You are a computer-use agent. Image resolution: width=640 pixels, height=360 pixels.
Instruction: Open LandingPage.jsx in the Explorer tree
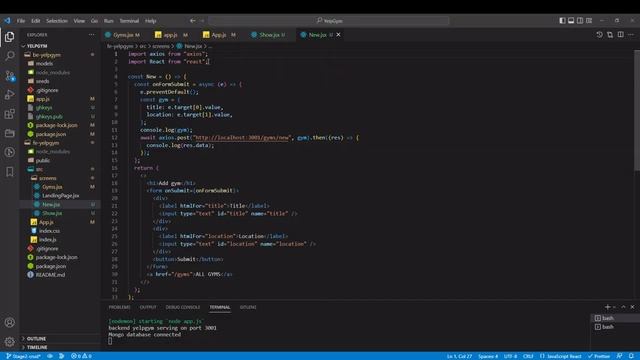60,196
